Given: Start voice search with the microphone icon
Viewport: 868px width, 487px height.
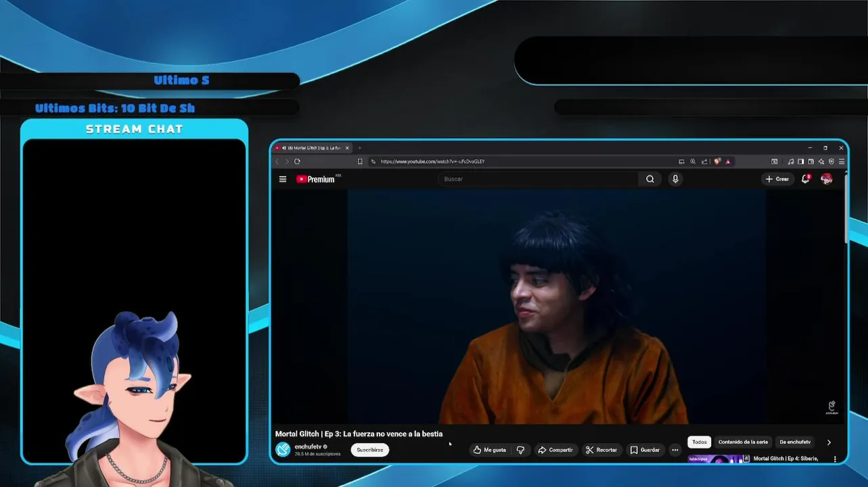Looking at the screenshot, I should pyautogui.click(x=675, y=179).
